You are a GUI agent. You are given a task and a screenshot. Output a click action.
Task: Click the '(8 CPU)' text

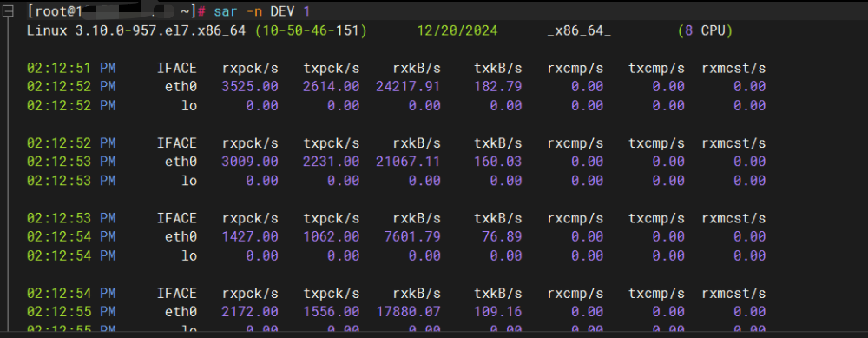[705, 31]
